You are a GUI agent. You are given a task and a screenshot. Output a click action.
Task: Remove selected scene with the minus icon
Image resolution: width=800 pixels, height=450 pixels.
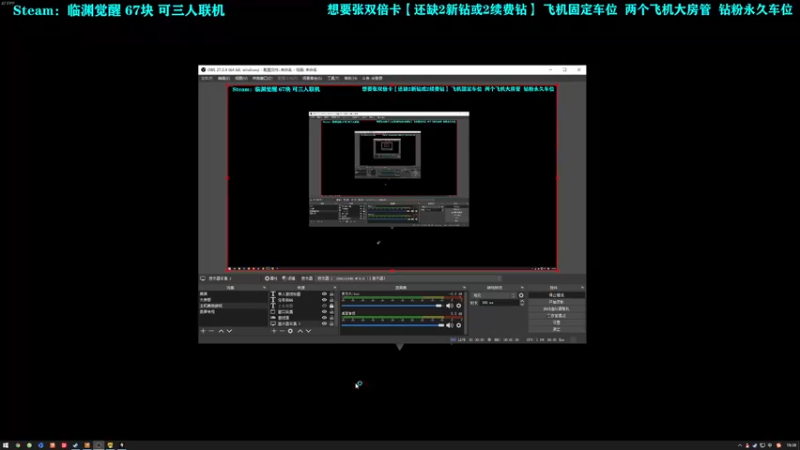coord(211,331)
